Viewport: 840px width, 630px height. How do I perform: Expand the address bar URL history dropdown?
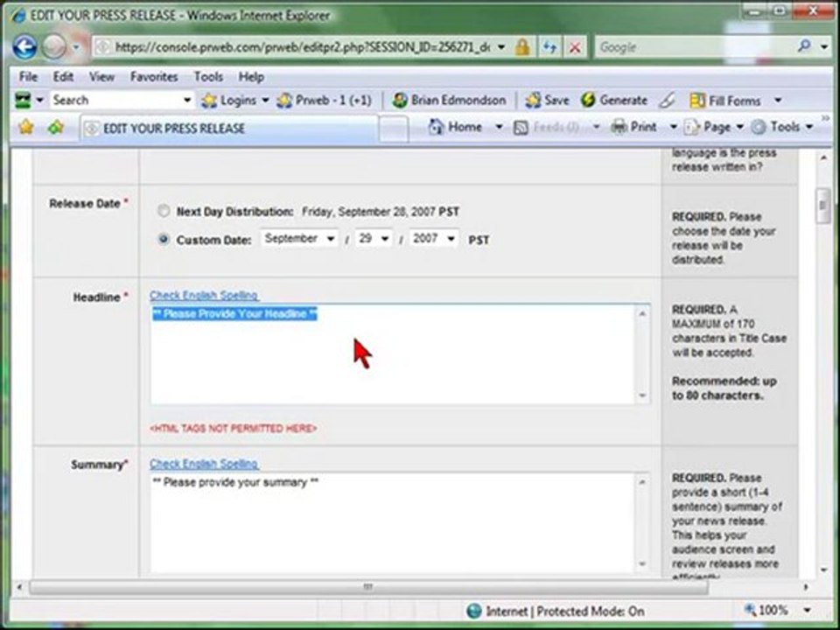coord(501,47)
